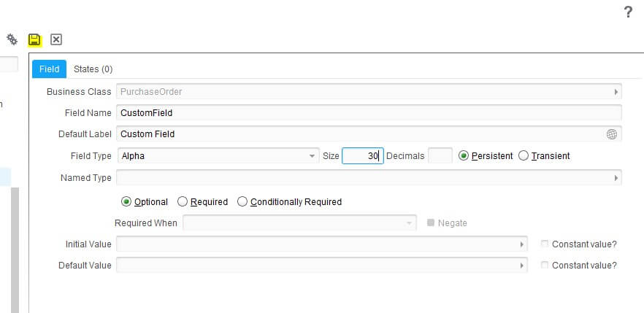
Task: Open Default Value lookup arrow
Action: pyautogui.click(x=521, y=266)
